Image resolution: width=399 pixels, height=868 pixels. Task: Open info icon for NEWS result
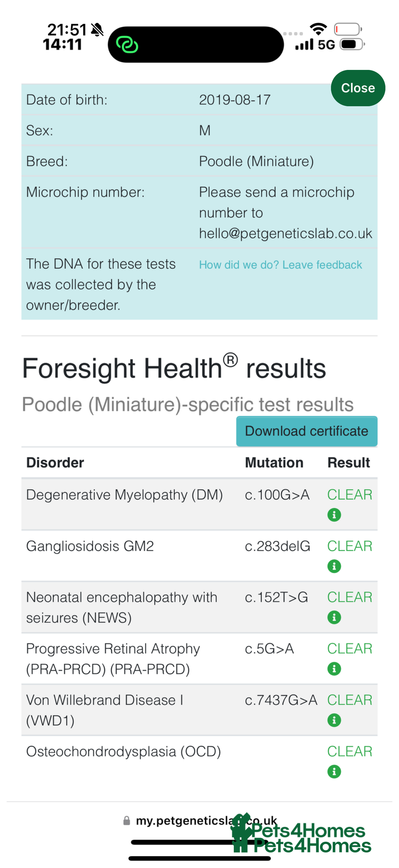(x=334, y=617)
